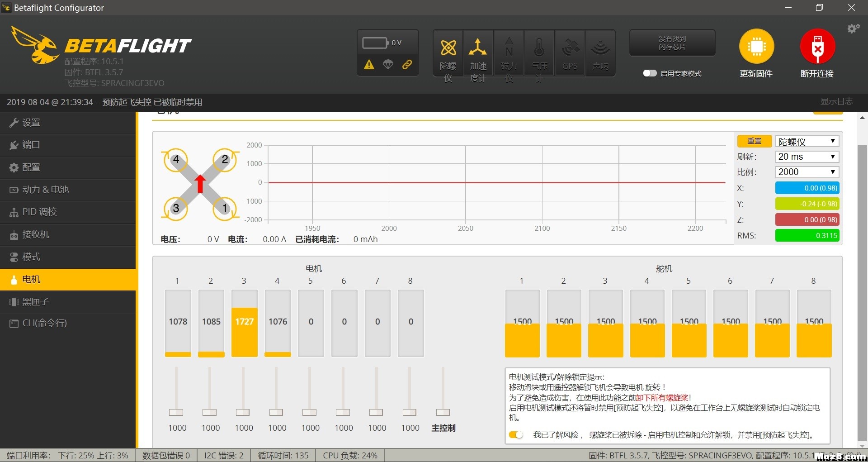The width and height of the screenshot is (868, 462).
Task: Open the refresh rate 20 ms dropdown
Action: [807, 157]
